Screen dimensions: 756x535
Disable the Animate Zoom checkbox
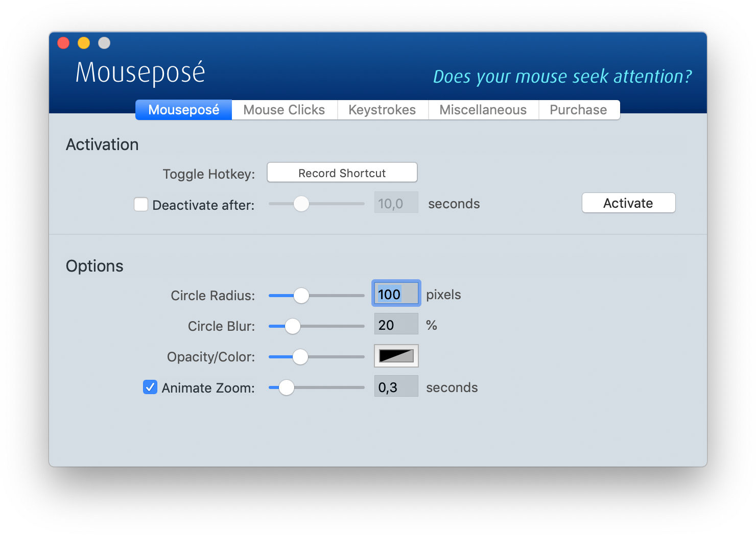click(x=150, y=387)
